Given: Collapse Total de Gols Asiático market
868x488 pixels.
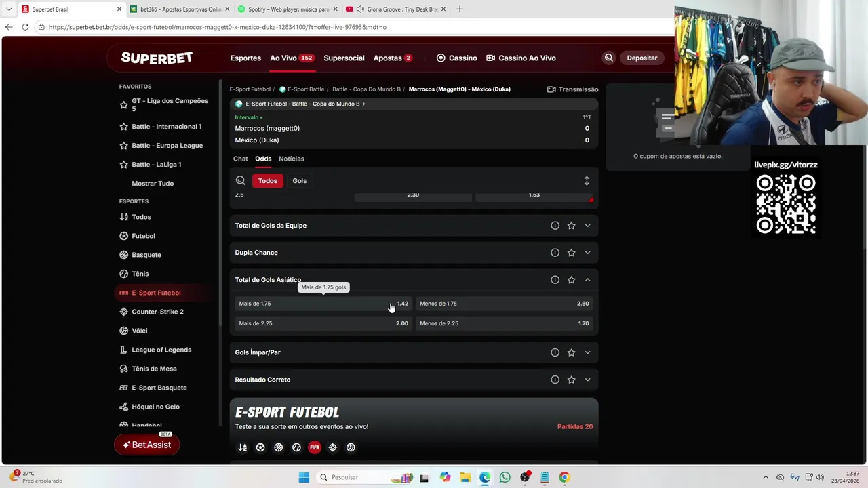Looking at the screenshot, I should [x=587, y=280].
